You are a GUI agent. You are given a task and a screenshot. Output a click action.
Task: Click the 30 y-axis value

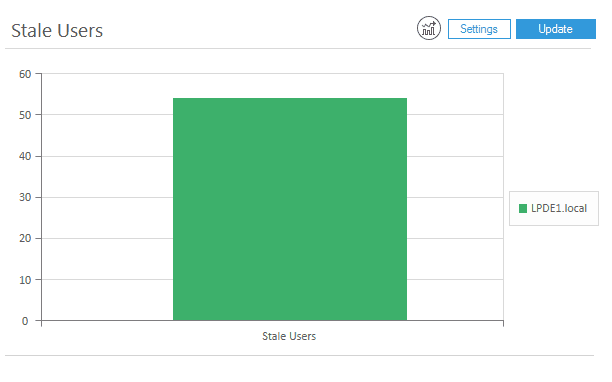(25, 197)
